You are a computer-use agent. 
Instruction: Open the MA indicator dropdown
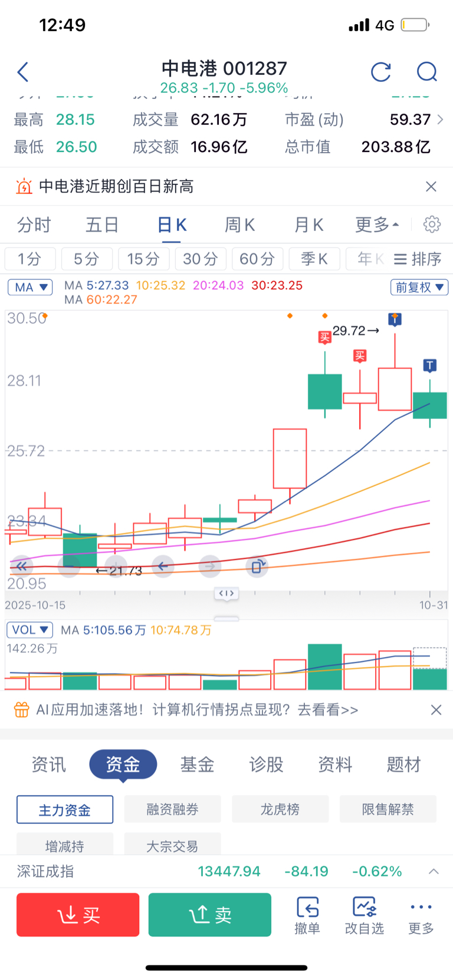click(30, 287)
